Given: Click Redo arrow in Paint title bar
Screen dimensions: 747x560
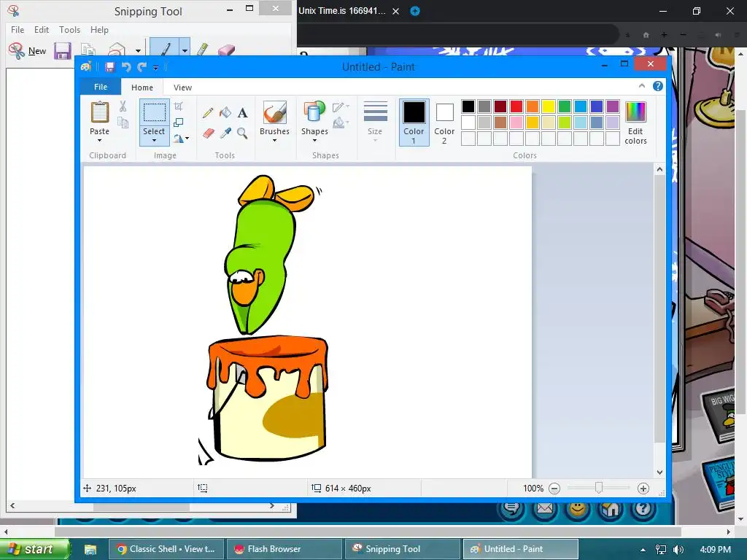Looking at the screenshot, I should click(x=142, y=67).
